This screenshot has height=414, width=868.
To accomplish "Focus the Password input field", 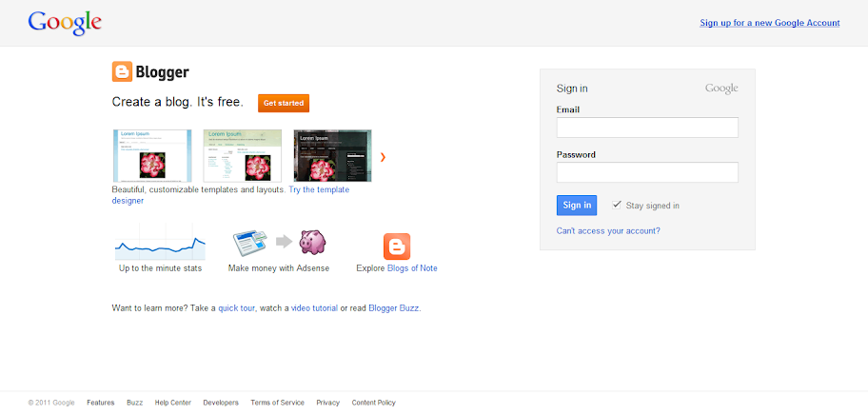I will click(x=647, y=172).
